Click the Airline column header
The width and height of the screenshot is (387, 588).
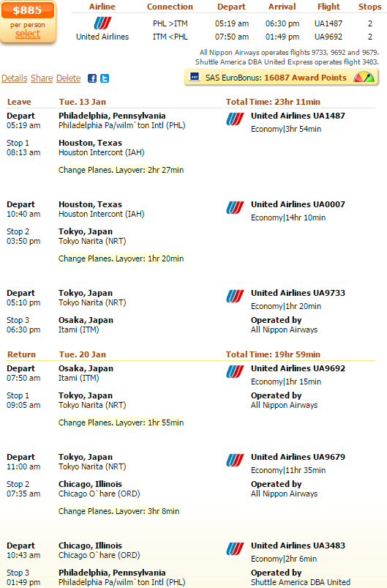[x=102, y=7]
